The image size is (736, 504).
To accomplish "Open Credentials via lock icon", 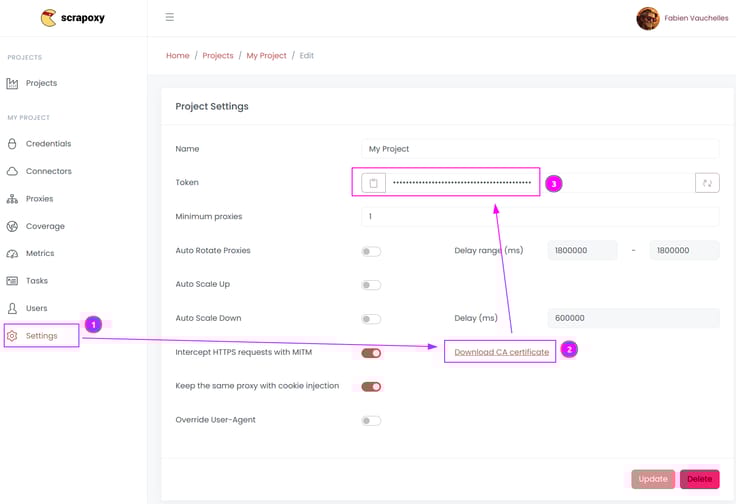I will [12, 144].
